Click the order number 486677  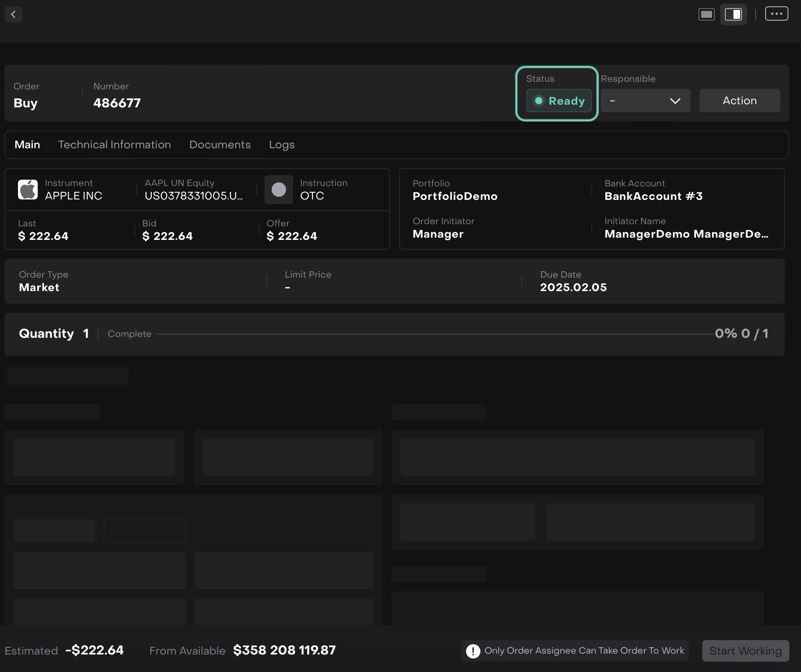tap(117, 103)
